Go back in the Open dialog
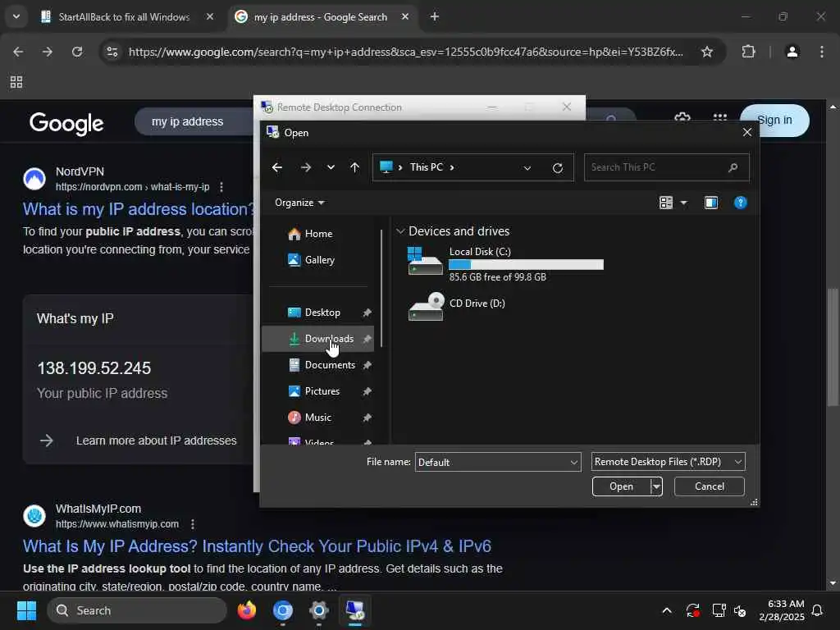 point(277,167)
